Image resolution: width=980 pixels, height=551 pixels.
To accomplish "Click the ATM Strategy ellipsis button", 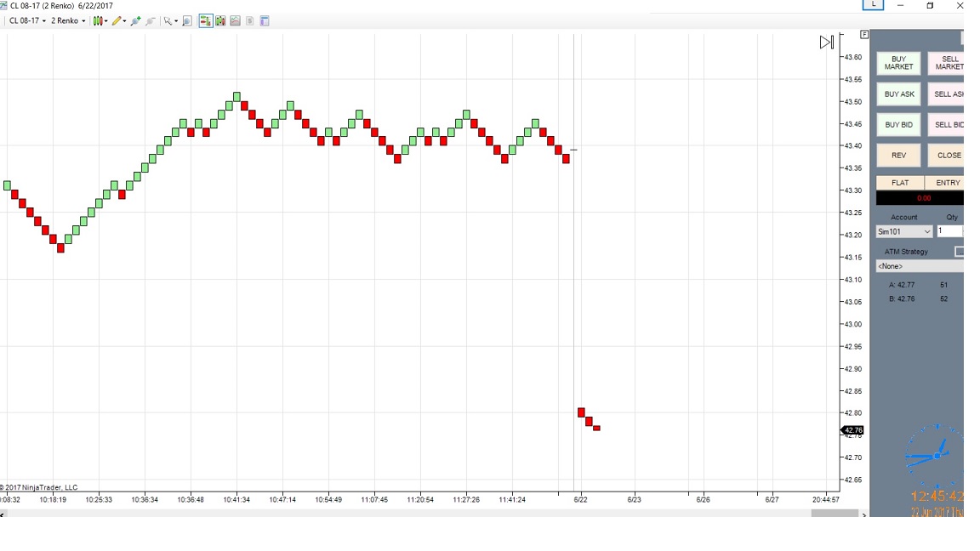I will [x=960, y=251].
